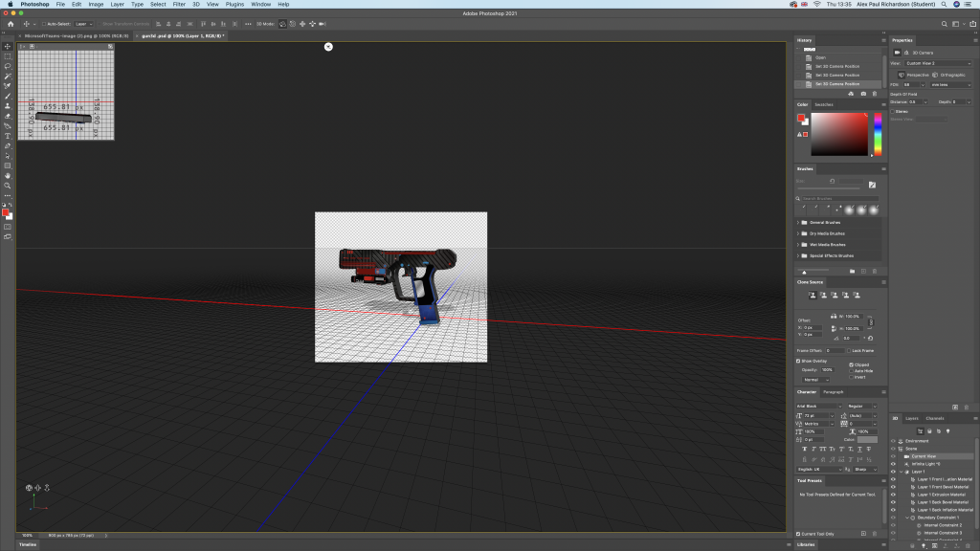Image resolution: width=980 pixels, height=551 pixels.
Task: Open brush settings panel toggle icon
Action: [872, 185]
